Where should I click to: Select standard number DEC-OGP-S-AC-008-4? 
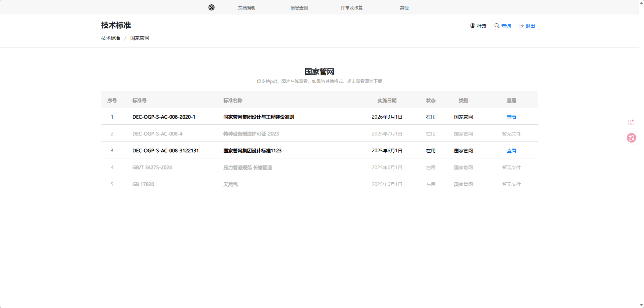pyautogui.click(x=157, y=134)
